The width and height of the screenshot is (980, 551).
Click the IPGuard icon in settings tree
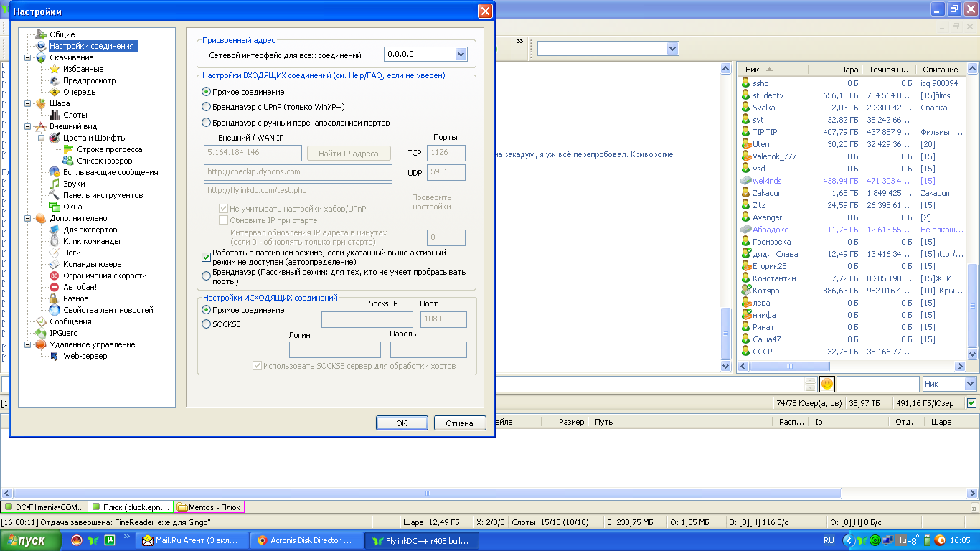[41, 333]
